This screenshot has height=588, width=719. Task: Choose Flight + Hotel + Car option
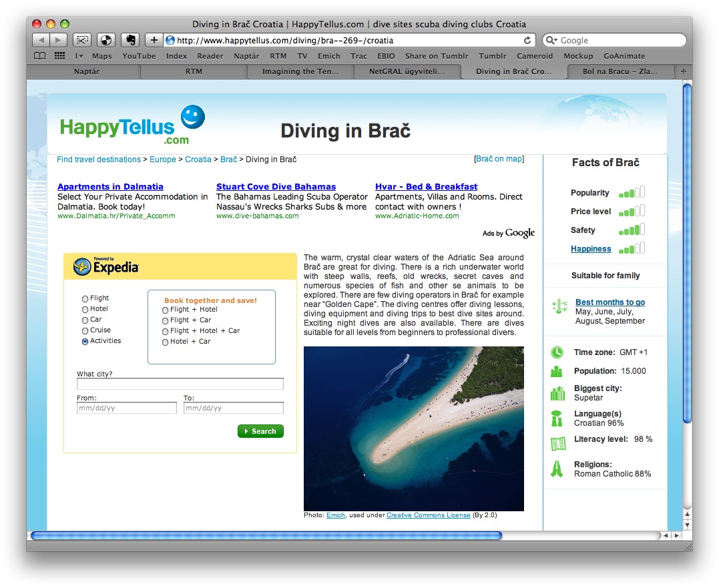point(165,332)
